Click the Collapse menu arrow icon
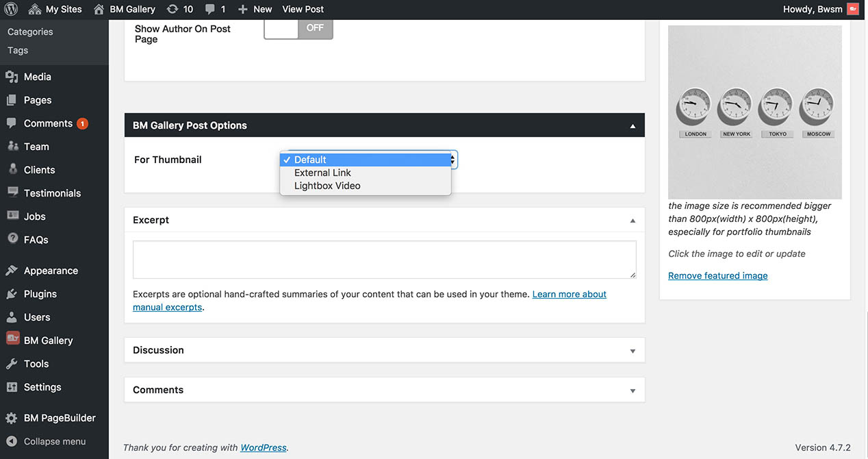The width and height of the screenshot is (868, 459). (12, 441)
